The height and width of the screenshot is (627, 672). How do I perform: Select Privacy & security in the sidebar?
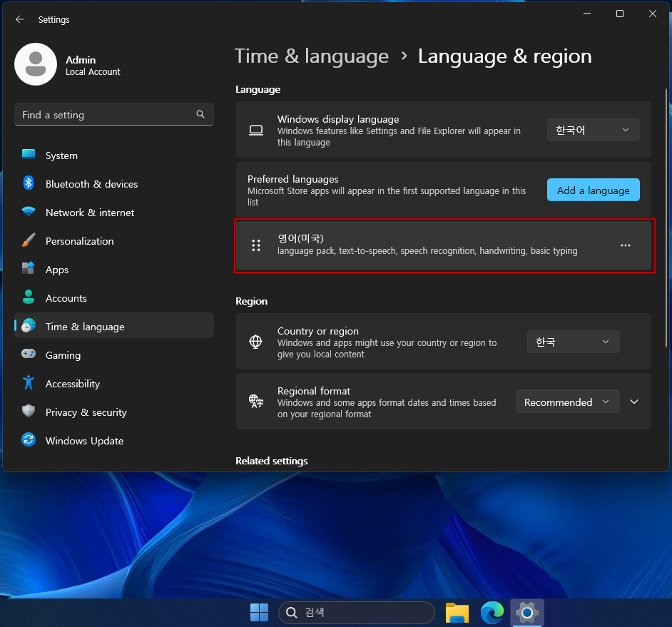[114, 412]
